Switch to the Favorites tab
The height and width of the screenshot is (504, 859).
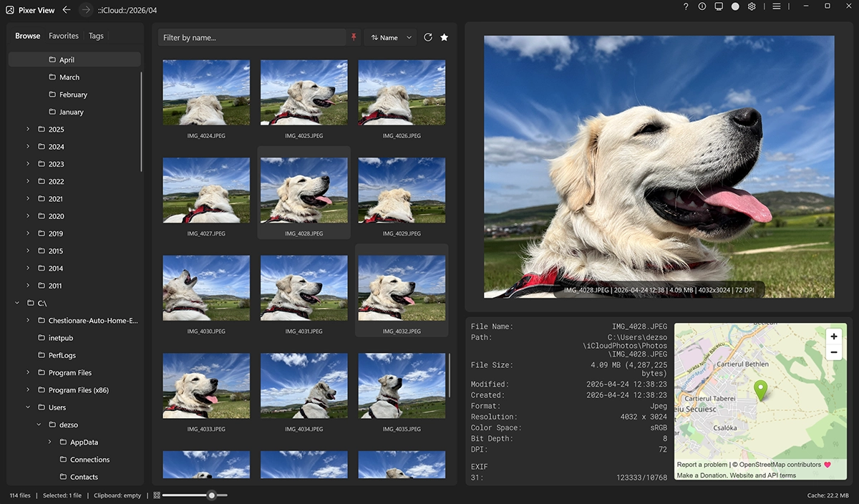tap(64, 36)
